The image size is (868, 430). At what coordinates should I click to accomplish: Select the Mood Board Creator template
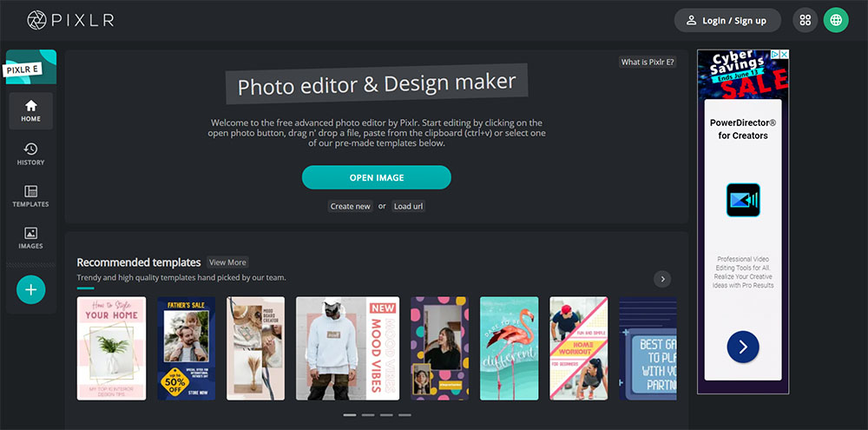tap(256, 348)
